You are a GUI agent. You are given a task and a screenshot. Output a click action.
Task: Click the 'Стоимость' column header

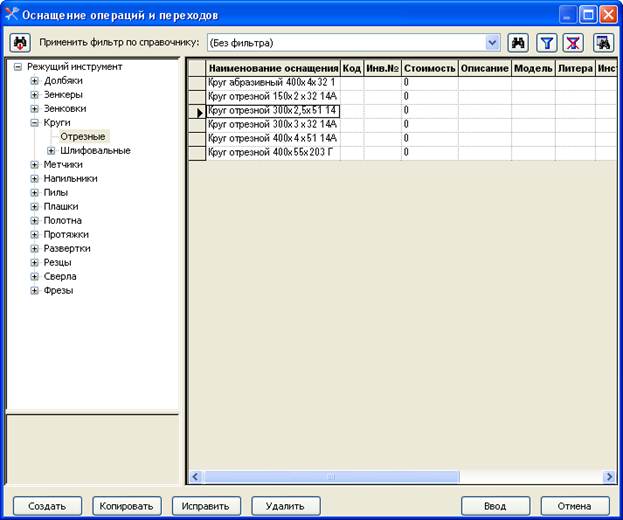(x=430, y=68)
